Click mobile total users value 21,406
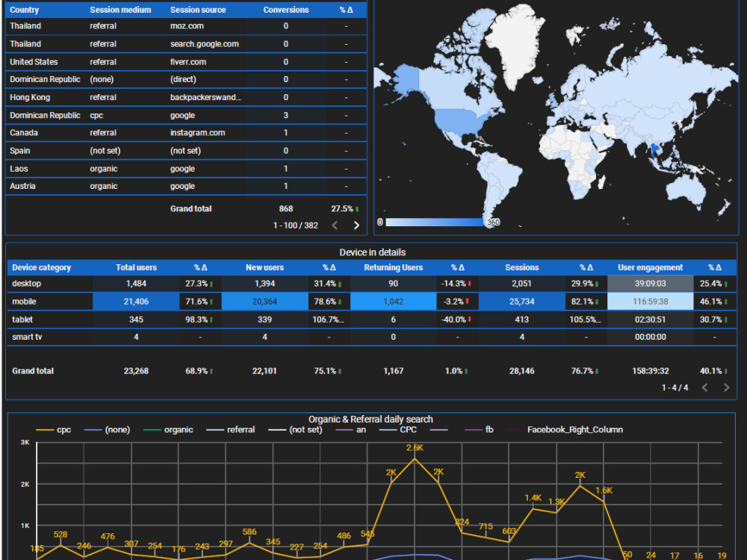 click(136, 302)
